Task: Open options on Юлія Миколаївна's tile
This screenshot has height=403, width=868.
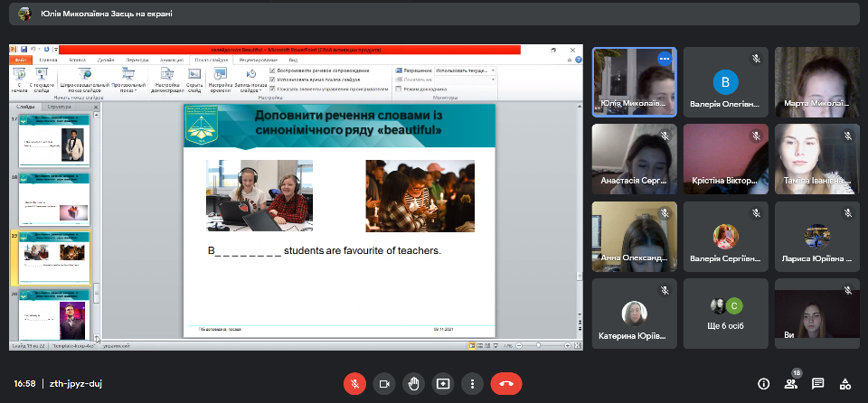Action: tap(665, 59)
